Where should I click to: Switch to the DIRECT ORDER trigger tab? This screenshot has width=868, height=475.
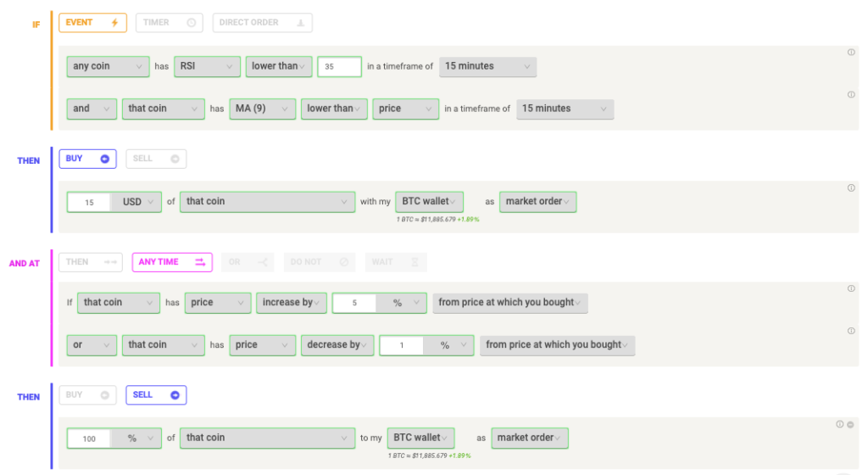click(263, 23)
